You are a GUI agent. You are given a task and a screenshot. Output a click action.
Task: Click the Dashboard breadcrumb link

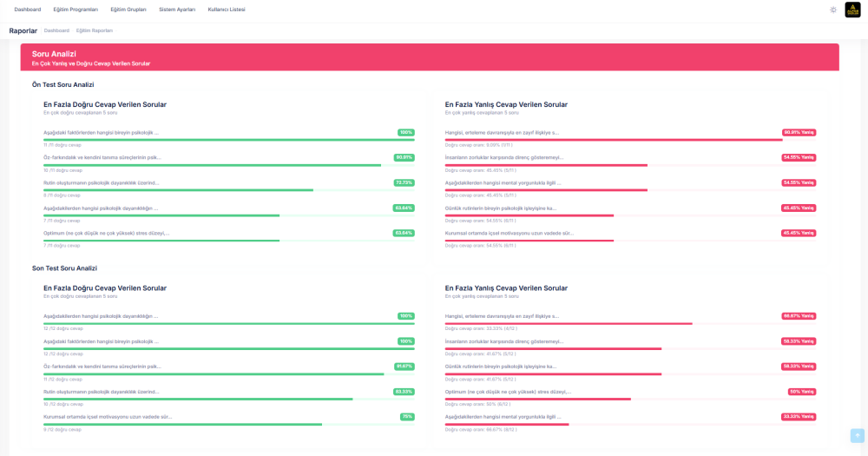point(56,30)
